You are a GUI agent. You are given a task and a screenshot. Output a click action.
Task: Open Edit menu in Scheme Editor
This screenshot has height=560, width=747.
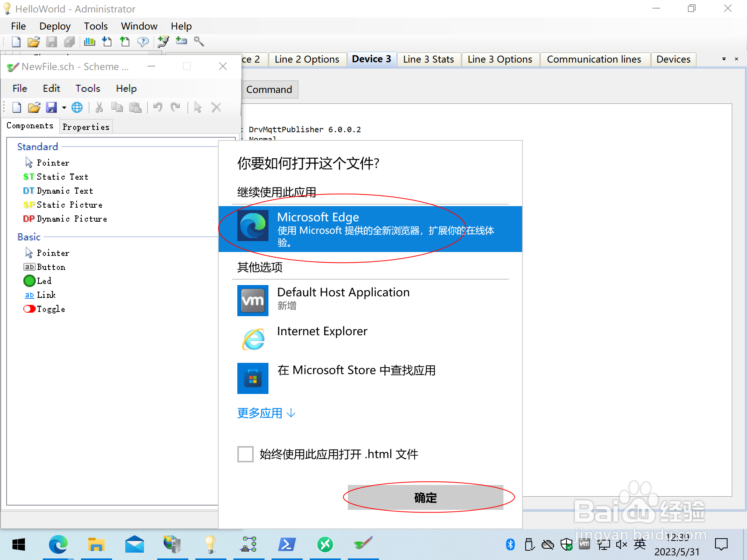[x=51, y=88]
